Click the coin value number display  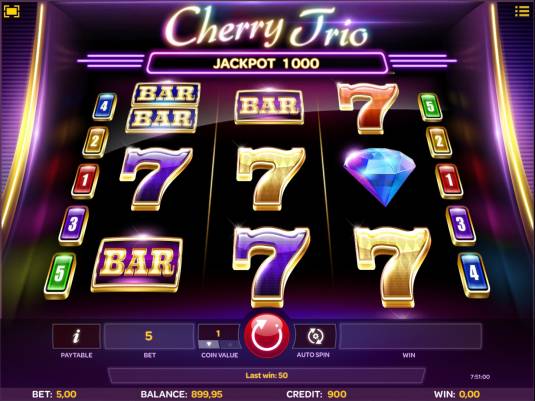(x=218, y=333)
